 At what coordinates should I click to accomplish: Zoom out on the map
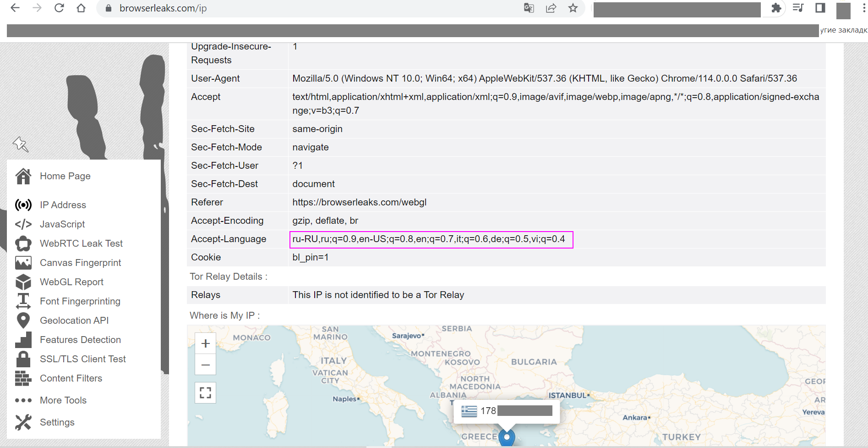pos(205,365)
